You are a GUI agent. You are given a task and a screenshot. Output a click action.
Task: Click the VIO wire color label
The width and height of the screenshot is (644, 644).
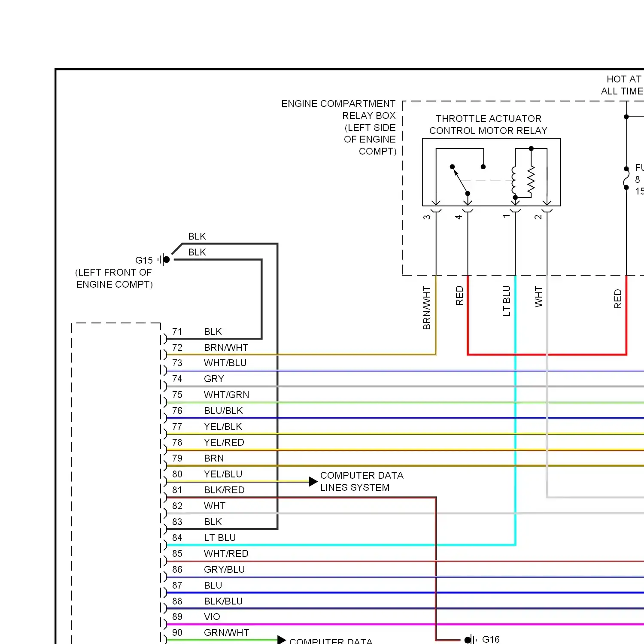tap(212, 617)
